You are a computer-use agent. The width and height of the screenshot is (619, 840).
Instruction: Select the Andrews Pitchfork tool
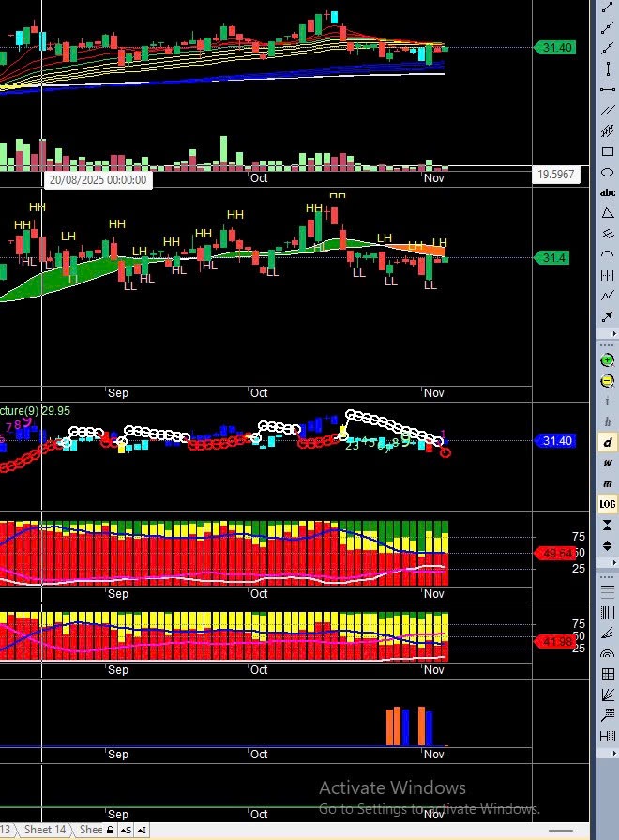coord(607,234)
